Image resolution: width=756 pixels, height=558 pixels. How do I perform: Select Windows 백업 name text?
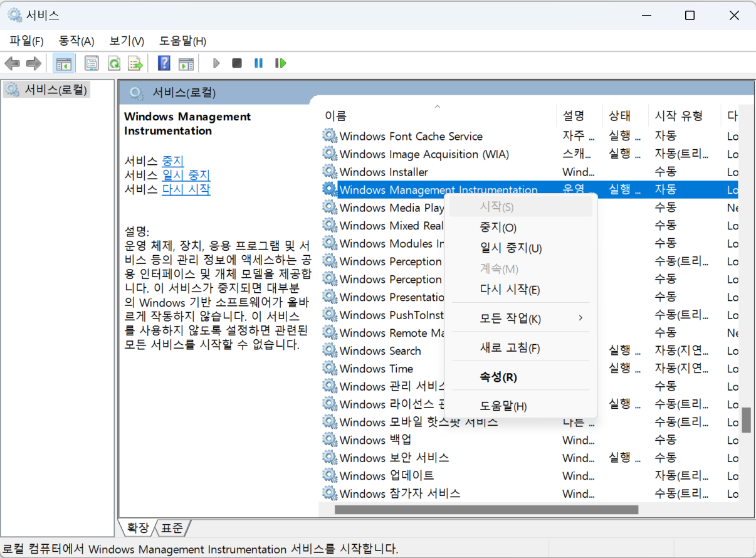click(x=375, y=440)
